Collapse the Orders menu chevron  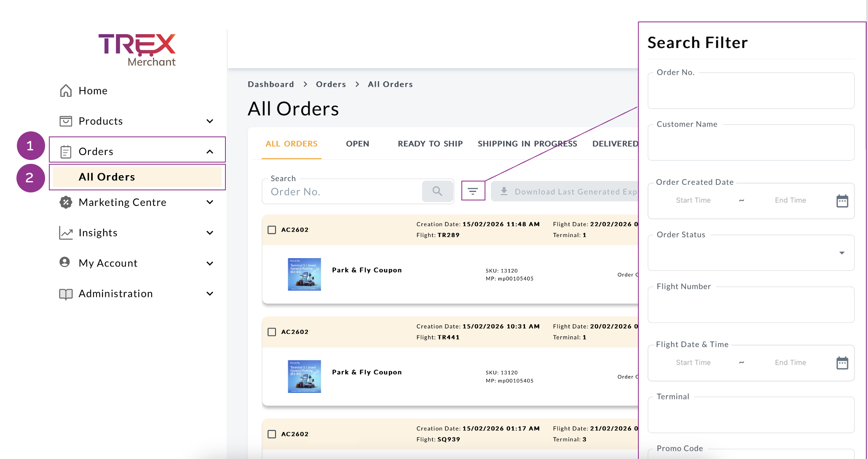[x=210, y=152]
